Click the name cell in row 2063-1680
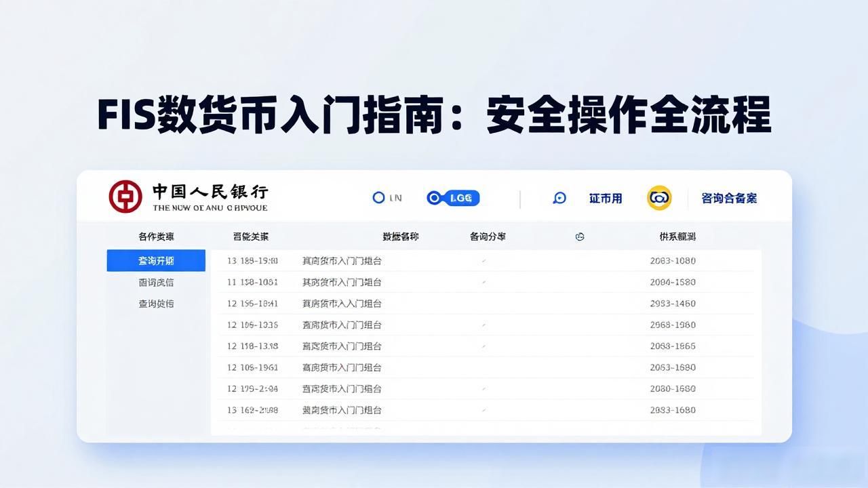Screen dimensions: 868x488 pos(342,367)
